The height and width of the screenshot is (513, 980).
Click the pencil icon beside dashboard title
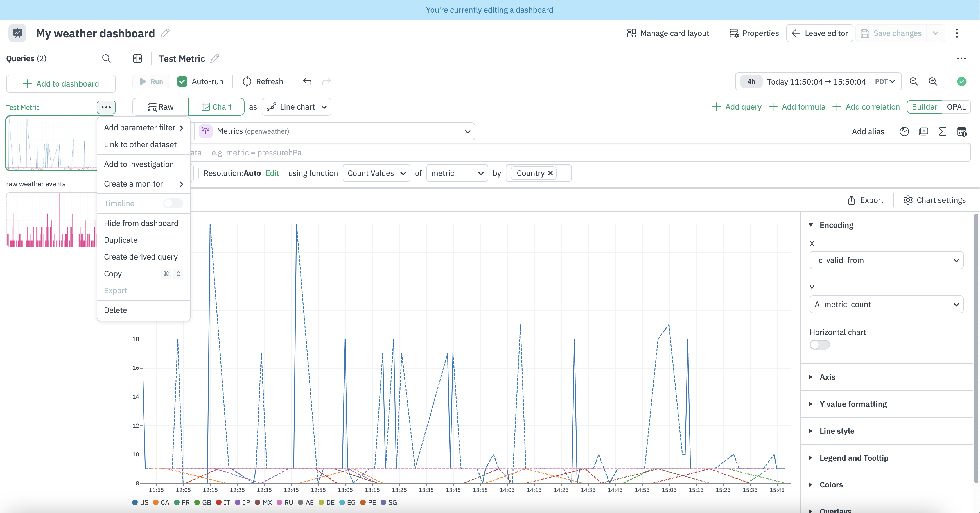[x=165, y=33]
